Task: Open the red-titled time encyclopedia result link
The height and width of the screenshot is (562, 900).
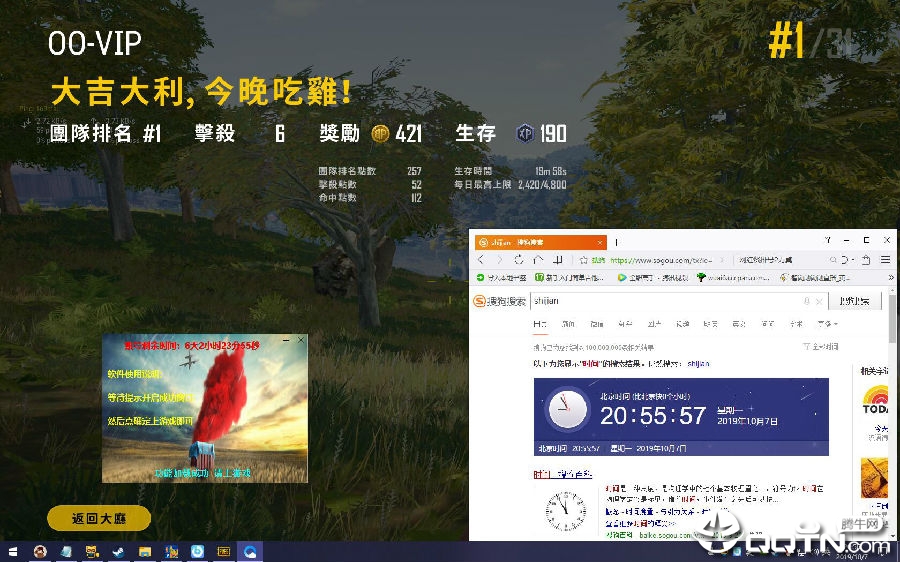Action: coord(562,474)
